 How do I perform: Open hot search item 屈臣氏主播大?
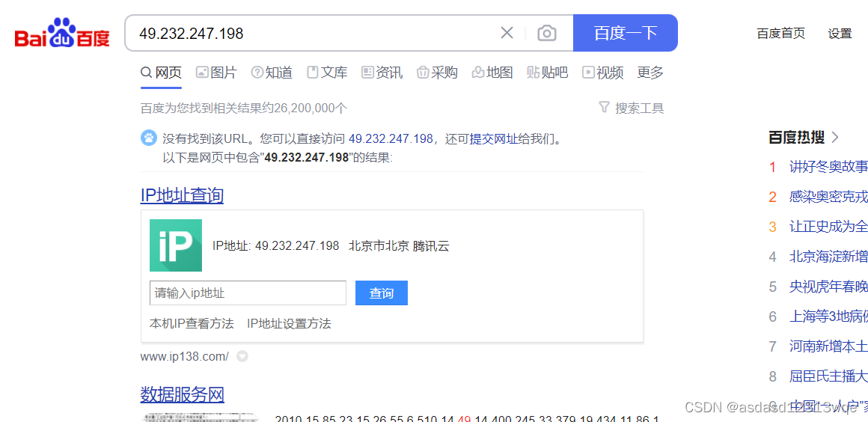click(x=828, y=376)
